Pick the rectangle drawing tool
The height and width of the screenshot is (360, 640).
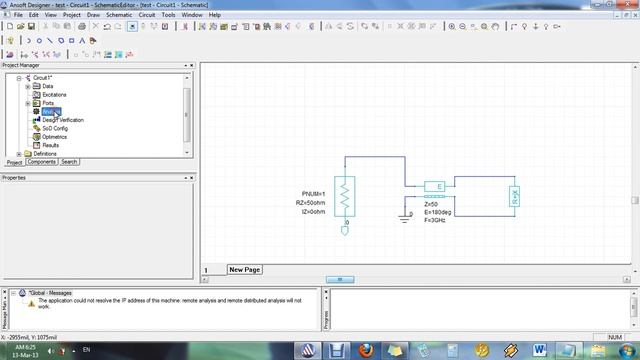[71, 41]
